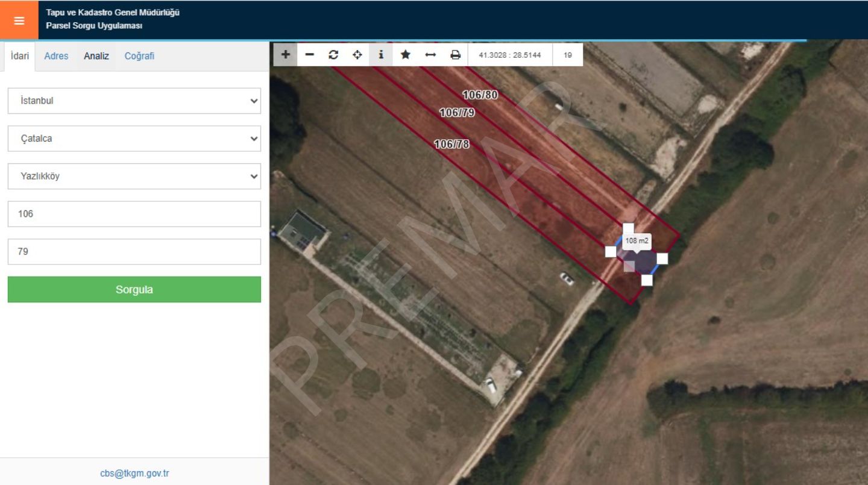Zoom out with the minus icon
Image resolution: width=868 pixels, height=485 pixels.
coord(309,55)
